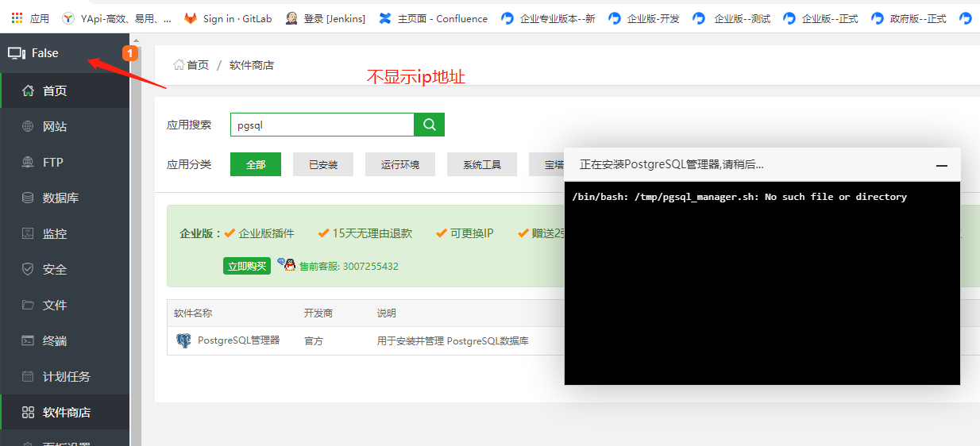Open the Jenkins login bookmark
This screenshot has height=446, width=980.
(x=326, y=18)
